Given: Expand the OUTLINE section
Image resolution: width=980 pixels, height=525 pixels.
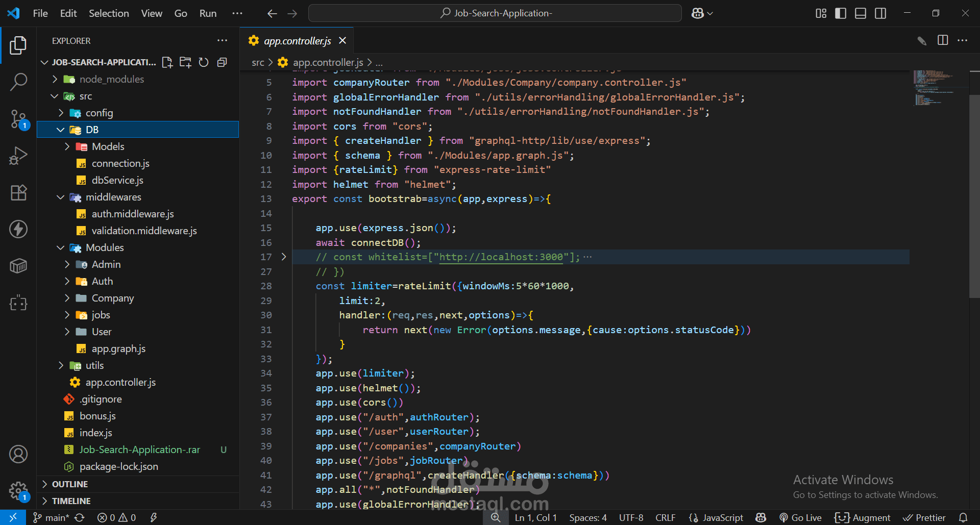Looking at the screenshot, I should pos(70,484).
